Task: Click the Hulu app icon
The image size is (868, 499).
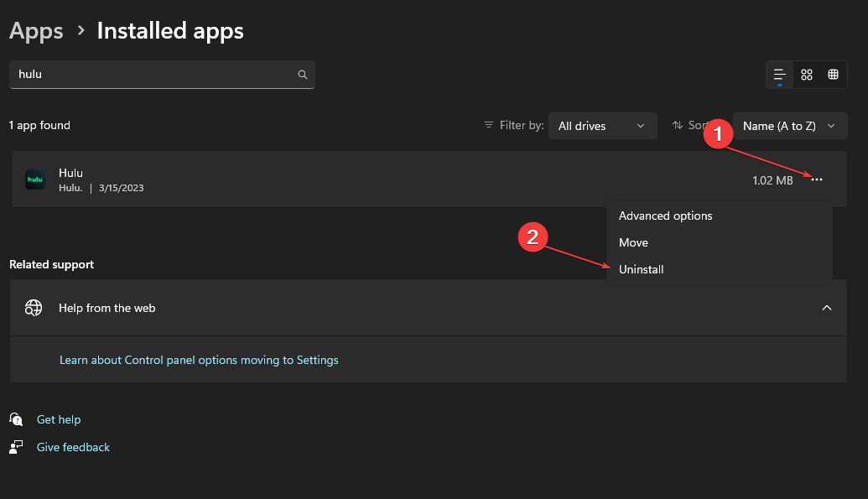Action: [35, 179]
